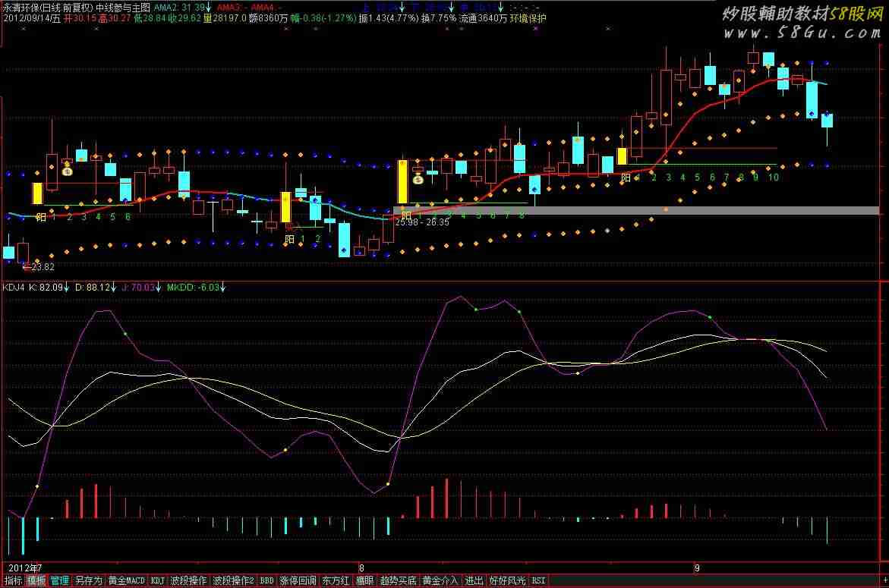Click the down arrow beside D: 88.12

tap(115, 288)
